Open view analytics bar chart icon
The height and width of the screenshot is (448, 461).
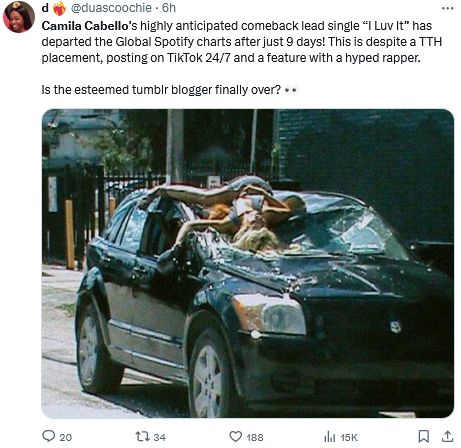(x=330, y=437)
